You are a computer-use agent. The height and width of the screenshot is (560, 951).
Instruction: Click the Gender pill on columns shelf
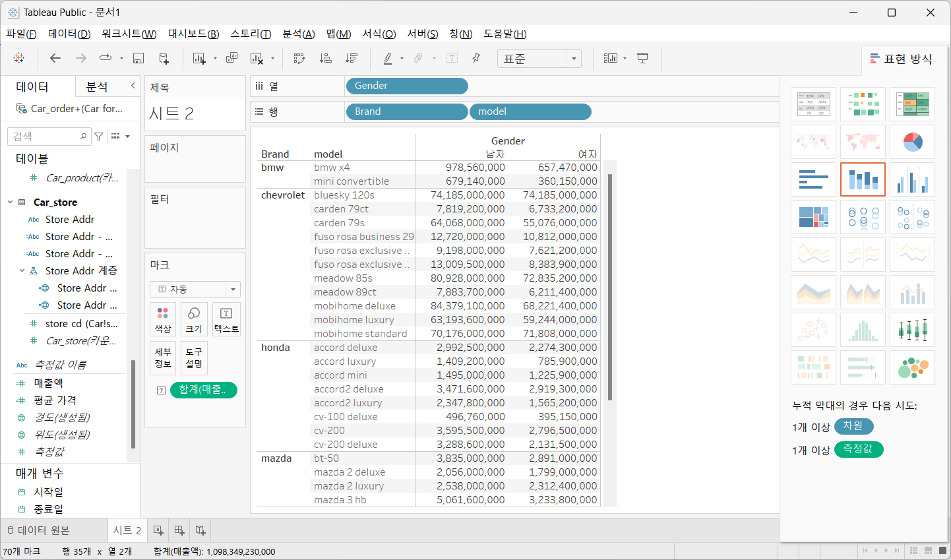pyautogui.click(x=407, y=86)
